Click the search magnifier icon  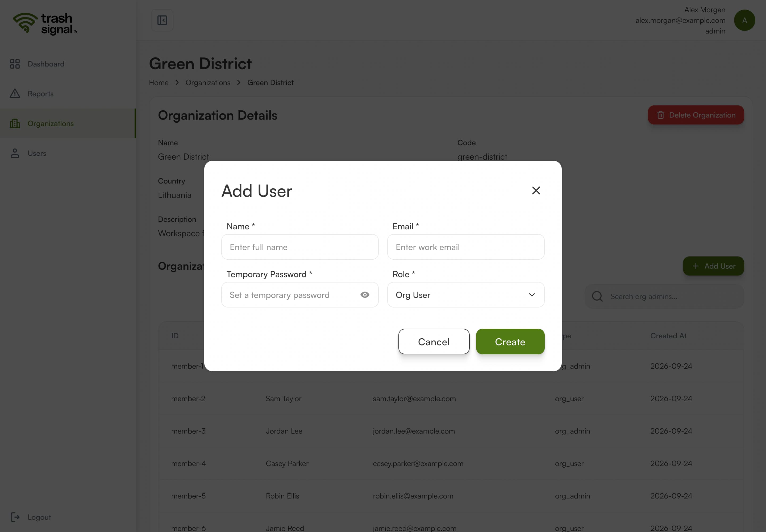(x=597, y=296)
